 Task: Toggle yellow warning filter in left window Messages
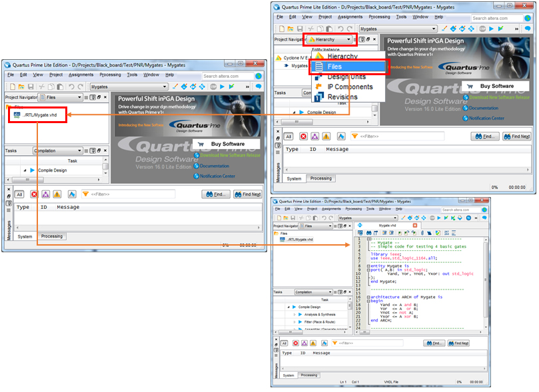pyautogui.click(x=57, y=194)
